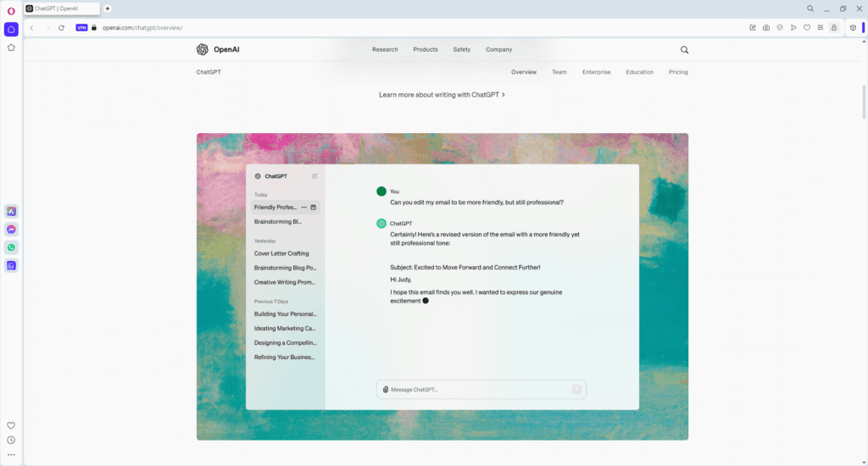
Task: Open the sidebar three-dot setup menu
Action: click(x=11, y=455)
